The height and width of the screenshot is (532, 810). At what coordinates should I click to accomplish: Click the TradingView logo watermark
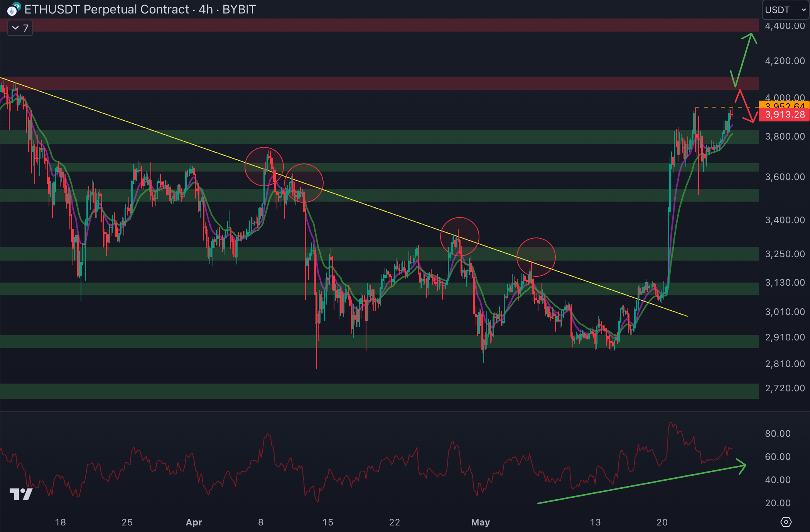coord(21,494)
